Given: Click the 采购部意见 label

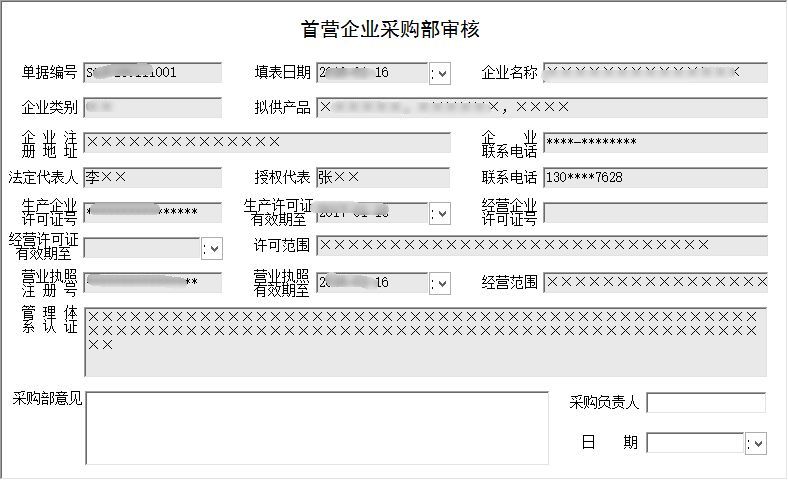Looking at the screenshot, I should coord(47,399).
